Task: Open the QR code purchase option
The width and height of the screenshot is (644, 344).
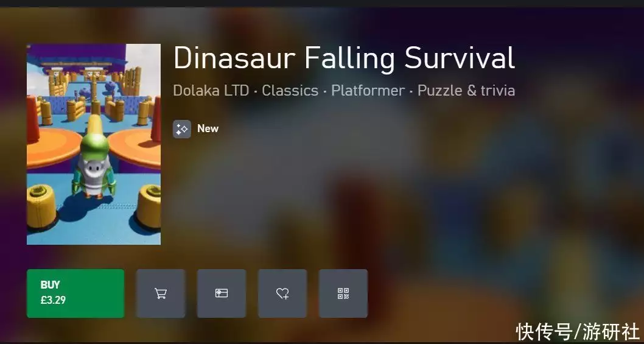Action: click(343, 293)
